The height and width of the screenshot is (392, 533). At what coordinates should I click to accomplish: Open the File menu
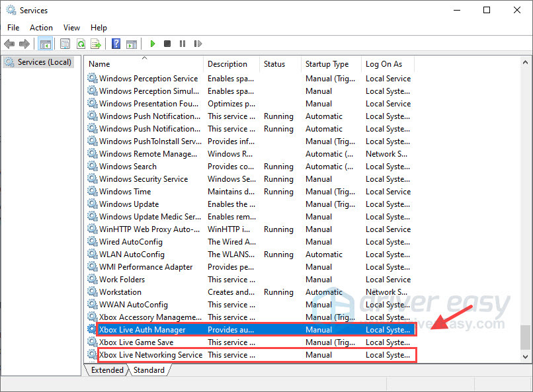click(13, 28)
